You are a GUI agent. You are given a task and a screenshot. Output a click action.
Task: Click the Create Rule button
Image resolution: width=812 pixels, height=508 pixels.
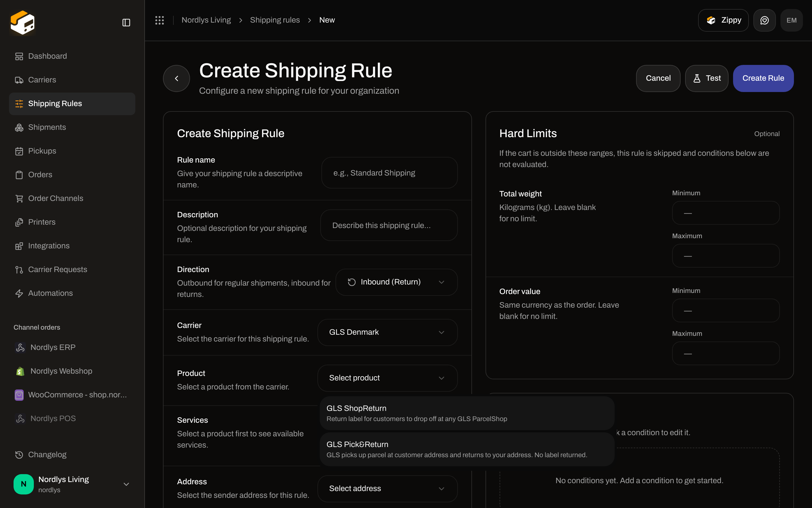[763, 78]
